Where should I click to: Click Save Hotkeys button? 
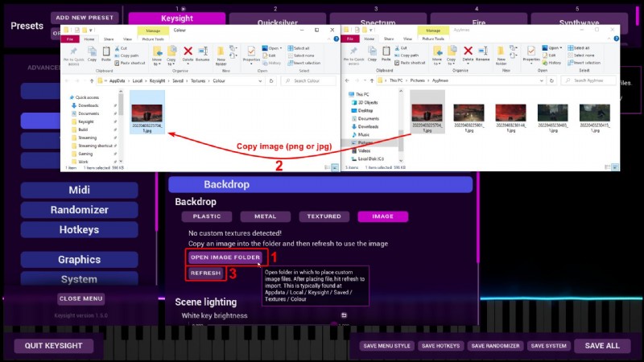(x=440, y=346)
